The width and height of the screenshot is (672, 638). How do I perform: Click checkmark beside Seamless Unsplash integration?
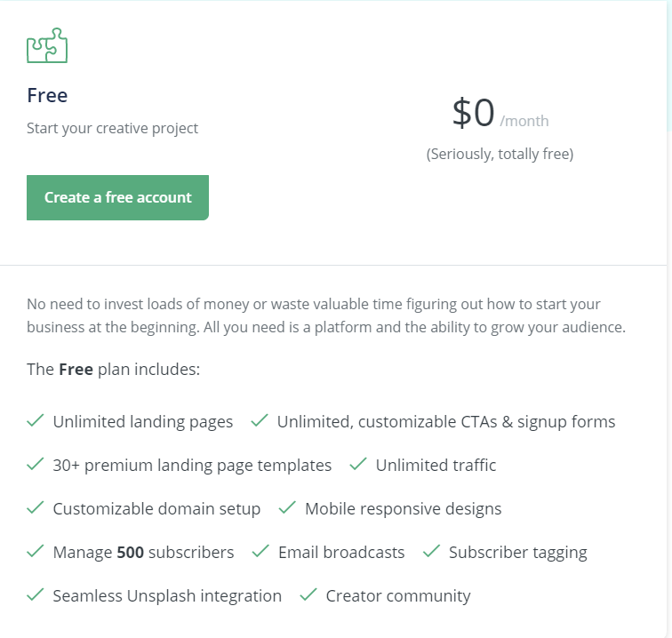click(36, 595)
